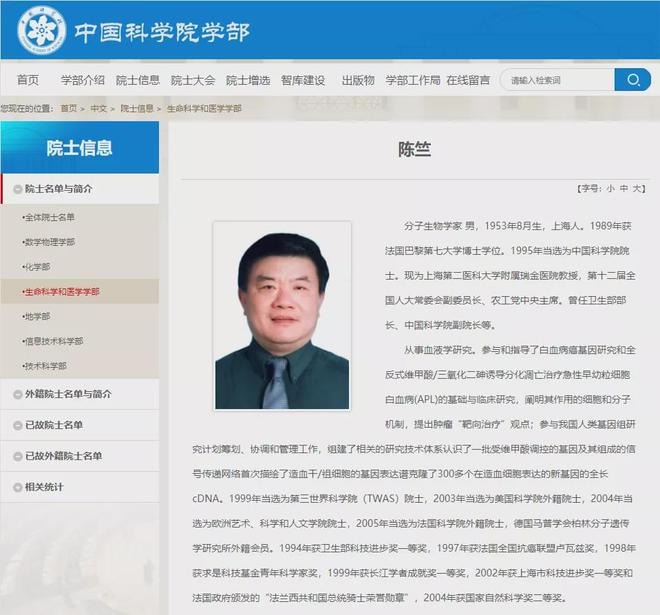Open the 学部介绍 navigation item
The width and height of the screenshot is (660, 615).
point(82,80)
